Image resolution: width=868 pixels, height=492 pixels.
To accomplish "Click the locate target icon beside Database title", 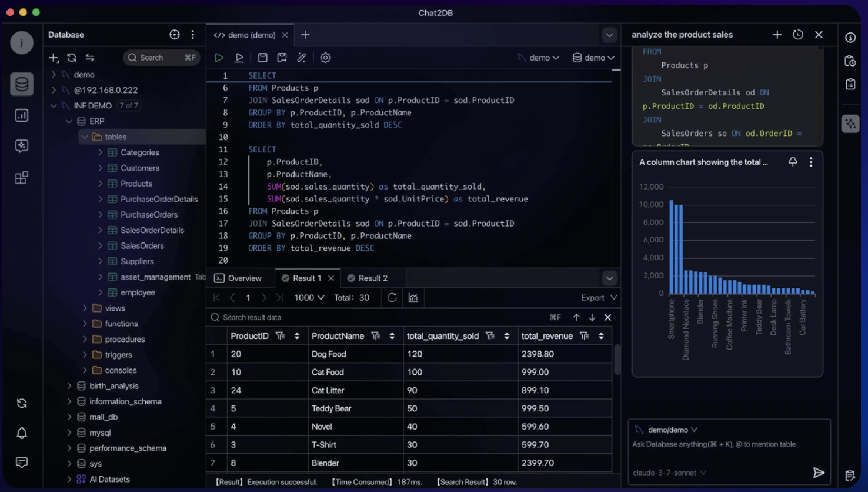I will pyautogui.click(x=175, y=35).
